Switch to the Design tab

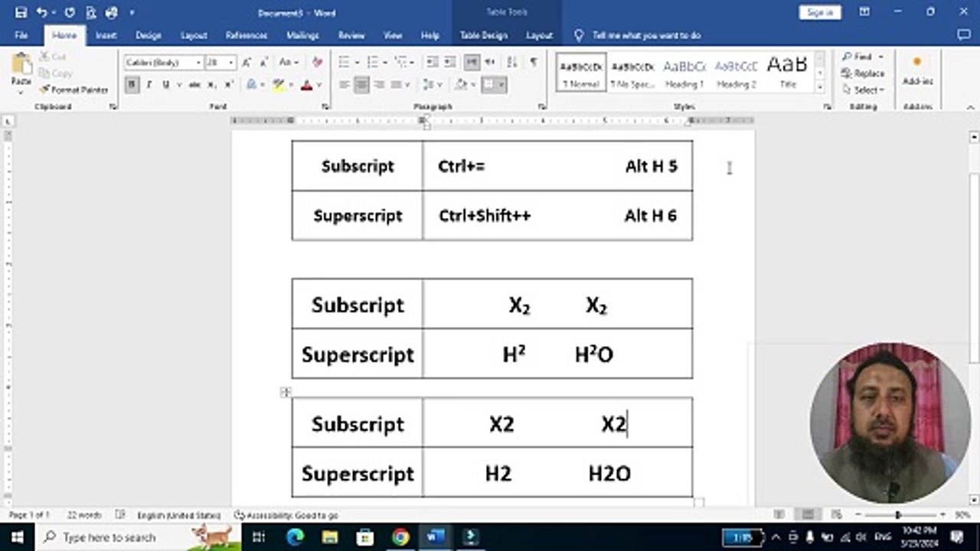click(x=149, y=35)
